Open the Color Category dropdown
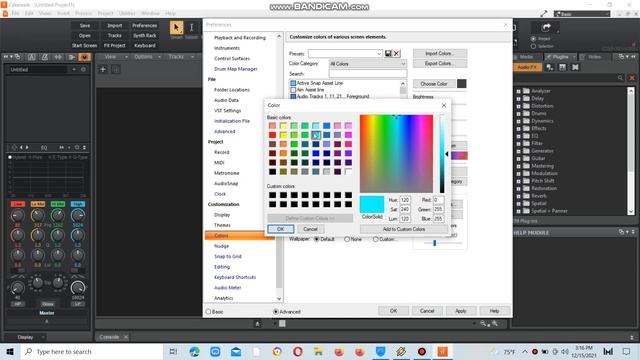Screen dimensions: 640x360 (x=368, y=64)
